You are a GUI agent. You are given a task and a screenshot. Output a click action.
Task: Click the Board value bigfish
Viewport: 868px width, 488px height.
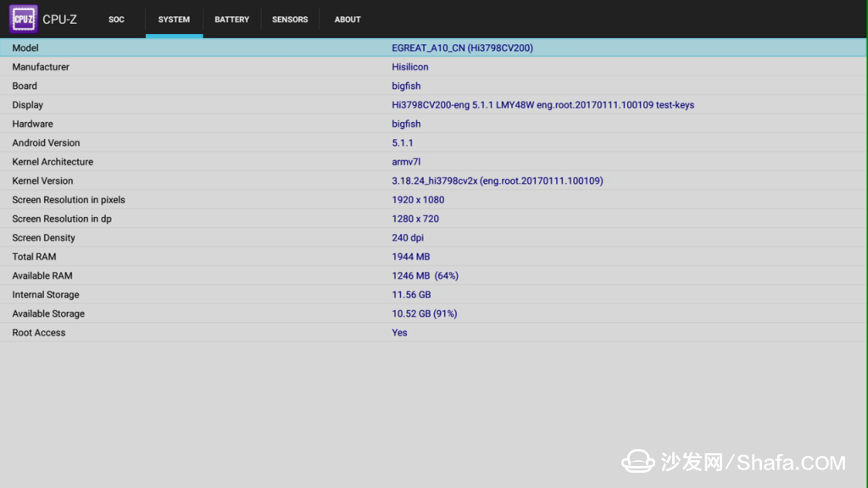point(406,86)
